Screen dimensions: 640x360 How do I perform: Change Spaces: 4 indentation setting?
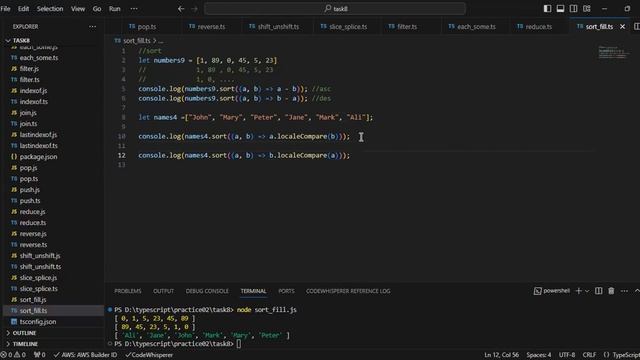click(539, 355)
